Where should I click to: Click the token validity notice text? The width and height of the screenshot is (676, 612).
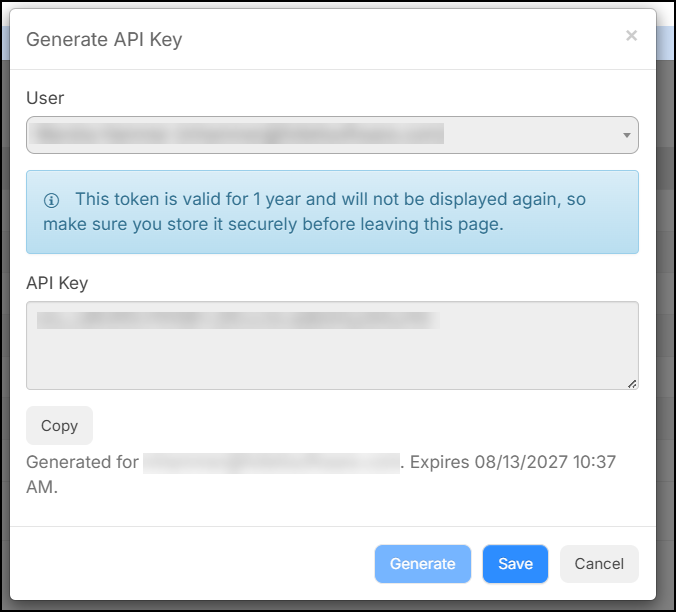[315, 212]
